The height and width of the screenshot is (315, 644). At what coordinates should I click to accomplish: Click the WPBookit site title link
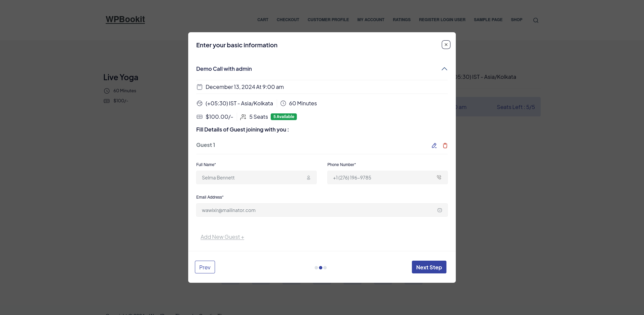[x=125, y=19]
